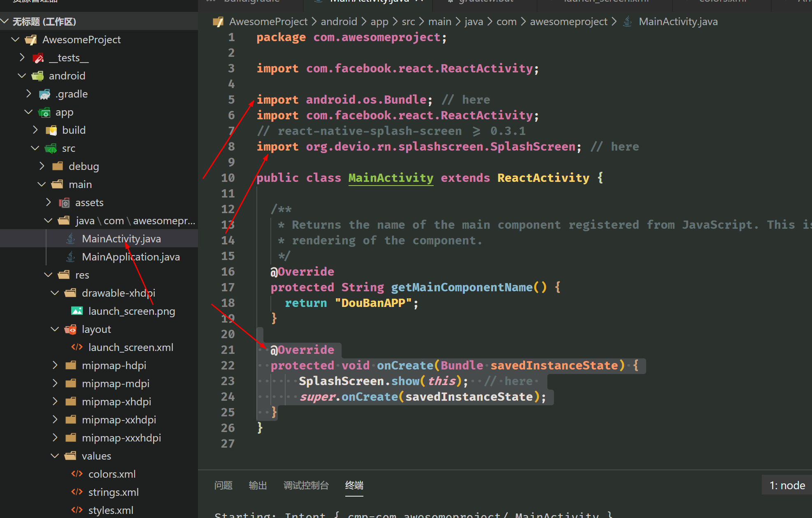Click the launch_screen.png image file icon

click(77, 311)
